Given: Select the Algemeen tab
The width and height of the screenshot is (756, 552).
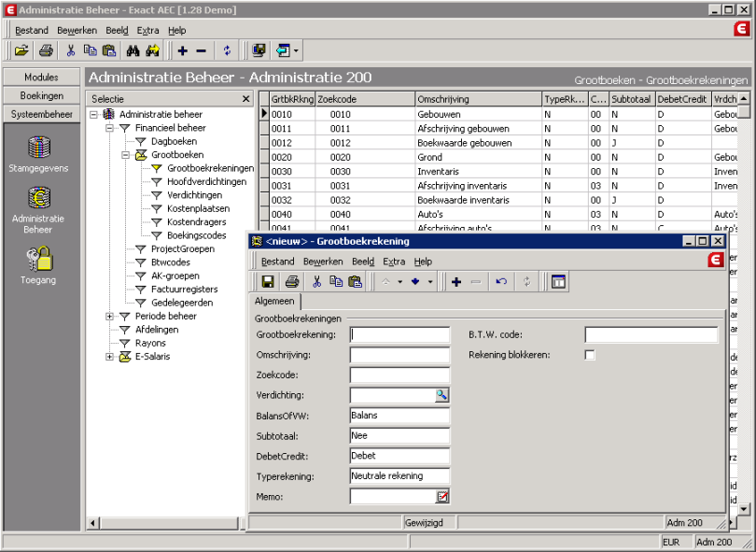Looking at the screenshot, I should [x=274, y=301].
